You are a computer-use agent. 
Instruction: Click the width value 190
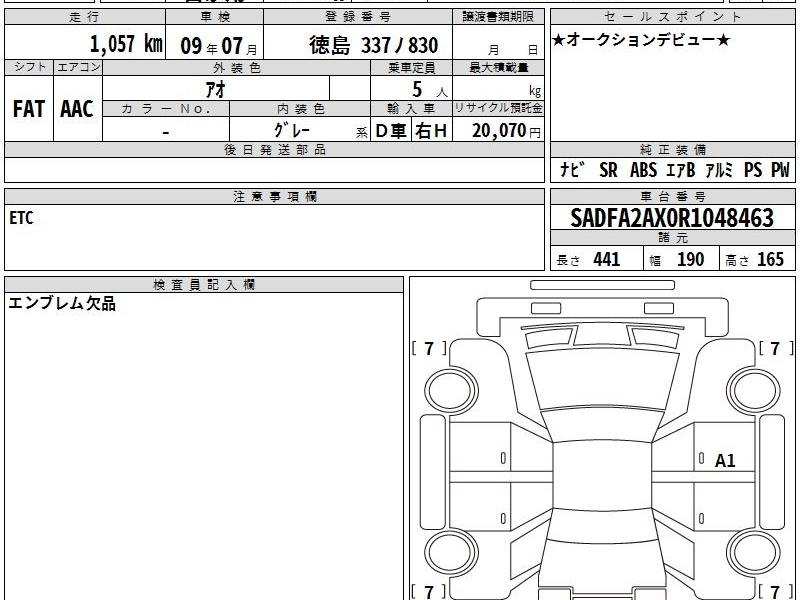coord(690,259)
